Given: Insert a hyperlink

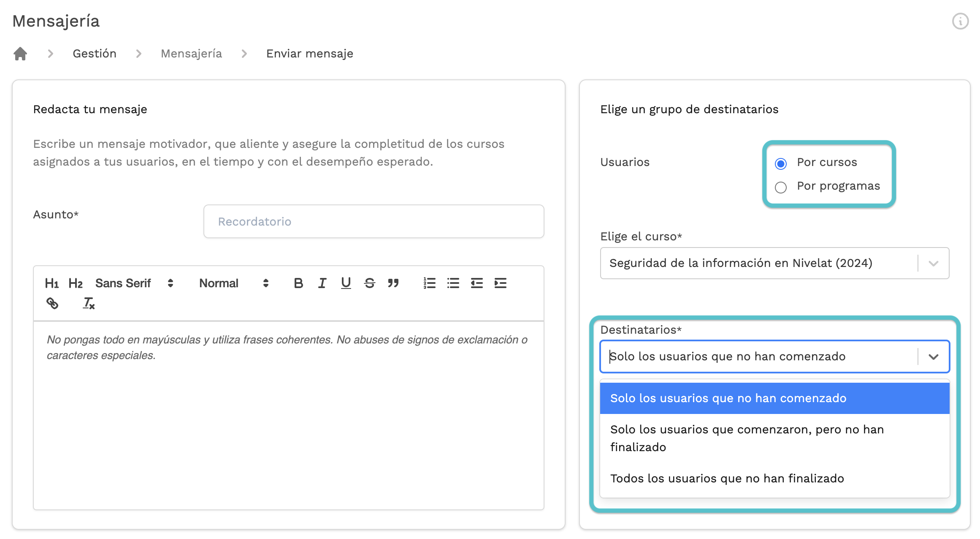Looking at the screenshot, I should pos(52,303).
